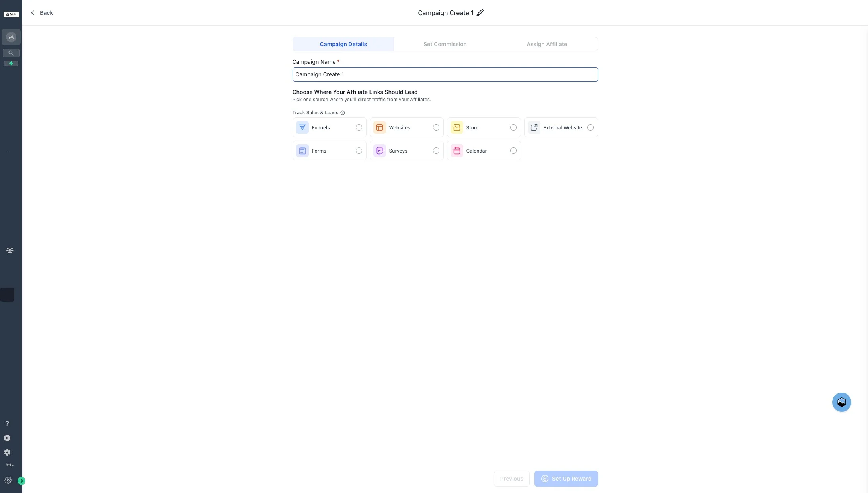Screen dimensions: 868x493
Task: Open the account avatar icon in sidebar
Action: pos(11,37)
